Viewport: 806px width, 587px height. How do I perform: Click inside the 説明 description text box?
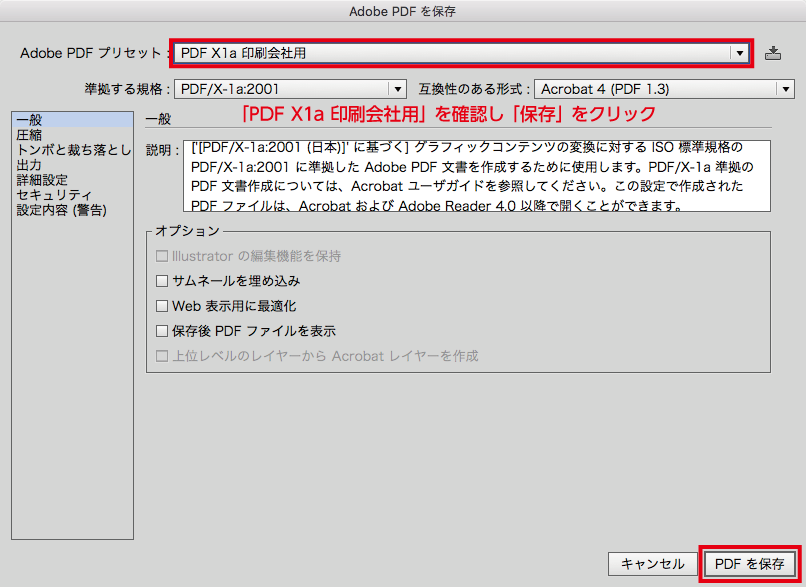click(477, 176)
